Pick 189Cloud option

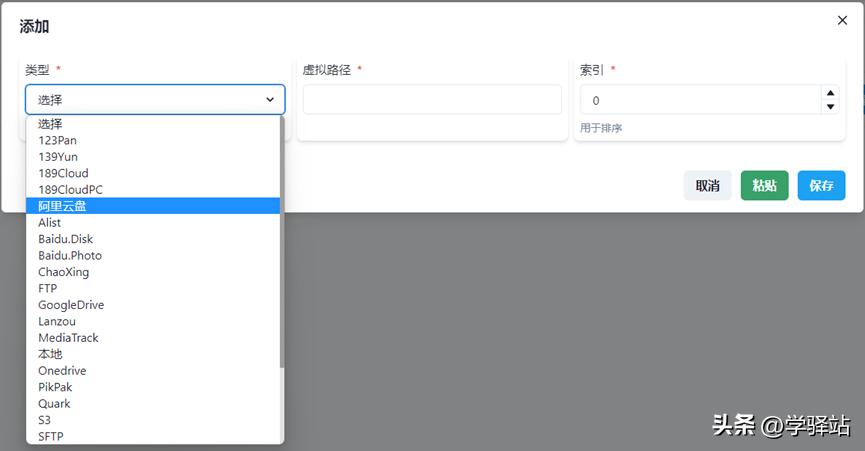[x=153, y=173]
